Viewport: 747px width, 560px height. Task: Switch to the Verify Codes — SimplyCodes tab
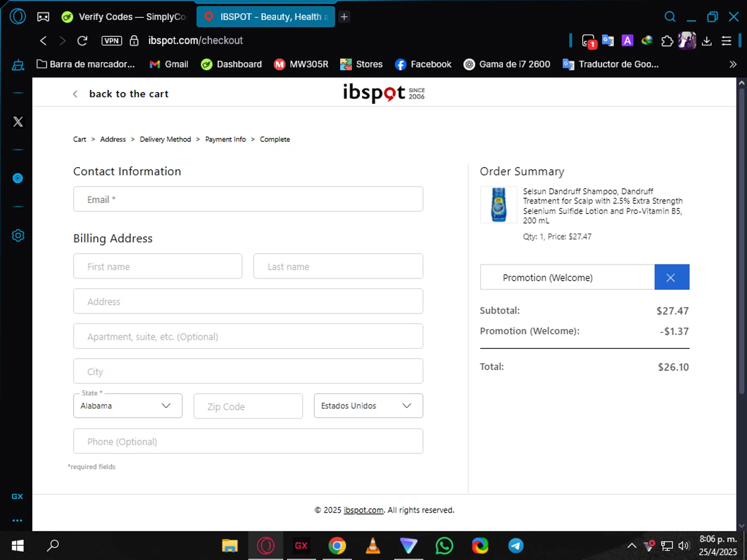point(124,17)
